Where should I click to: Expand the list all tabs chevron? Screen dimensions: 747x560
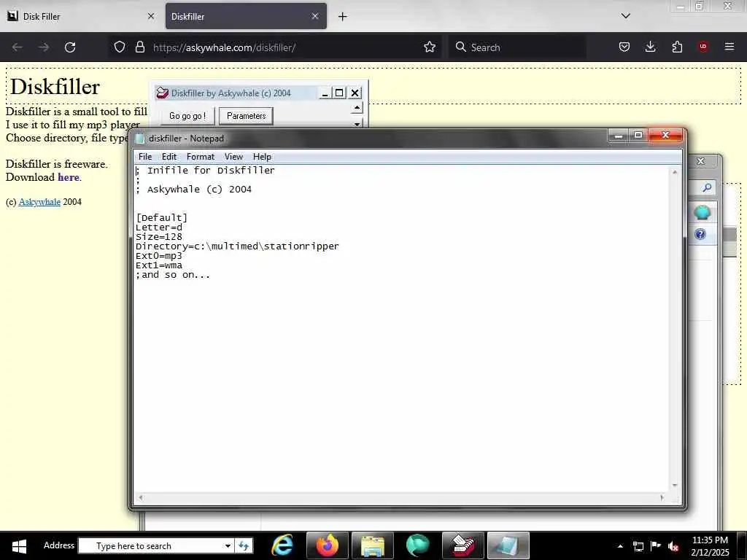tap(626, 16)
